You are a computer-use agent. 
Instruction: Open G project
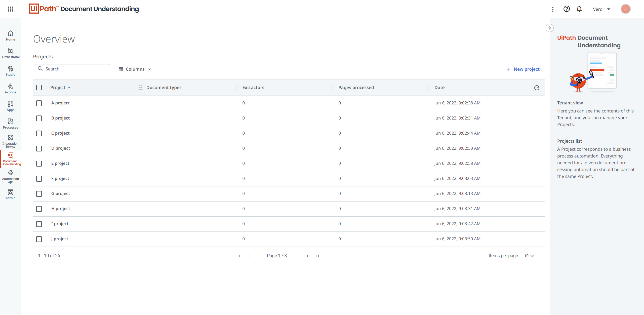[x=61, y=193]
